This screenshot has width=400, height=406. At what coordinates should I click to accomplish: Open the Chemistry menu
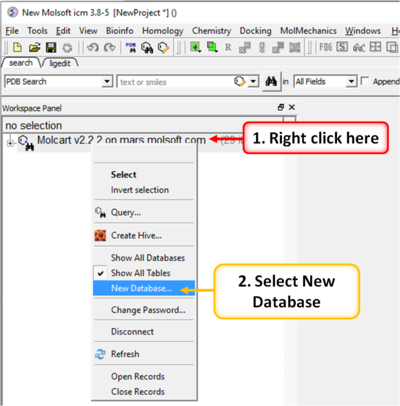point(211,31)
